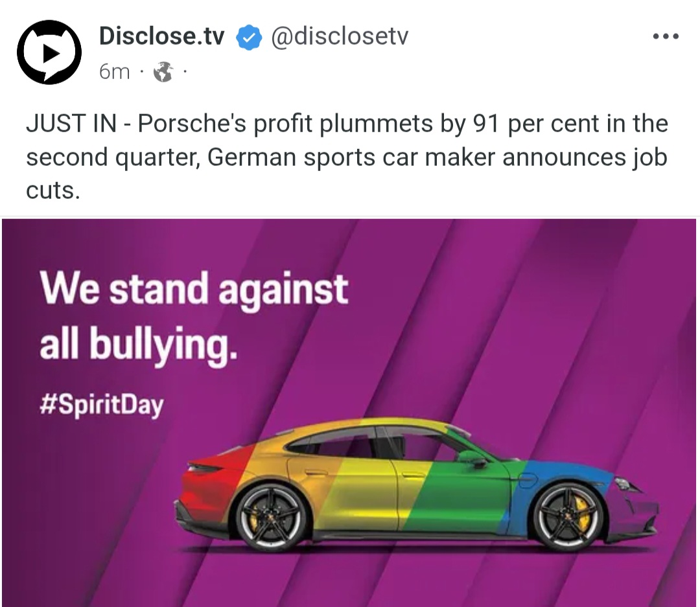Screen dimensions: 700x607
Task: Select the JUST IN Porsche post text
Action: tap(347, 157)
